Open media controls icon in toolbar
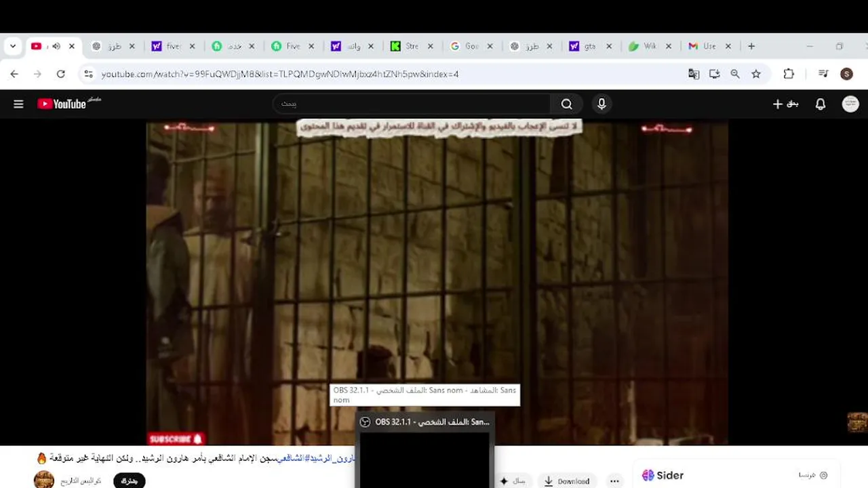Screen dimensions: 868x488 [x=823, y=74]
